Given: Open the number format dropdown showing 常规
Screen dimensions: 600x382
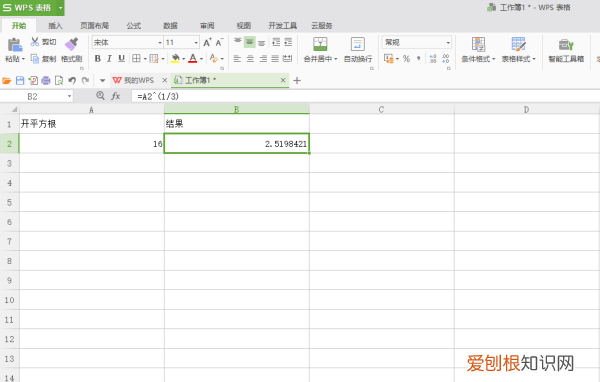Looking at the screenshot, I should click(x=448, y=42).
